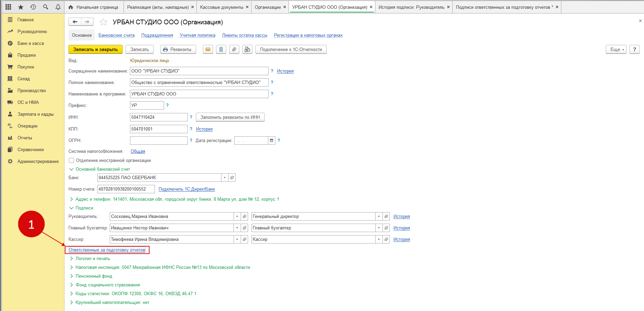
Task: Open Генеральный директор position dropdown
Action: point(379,217)
